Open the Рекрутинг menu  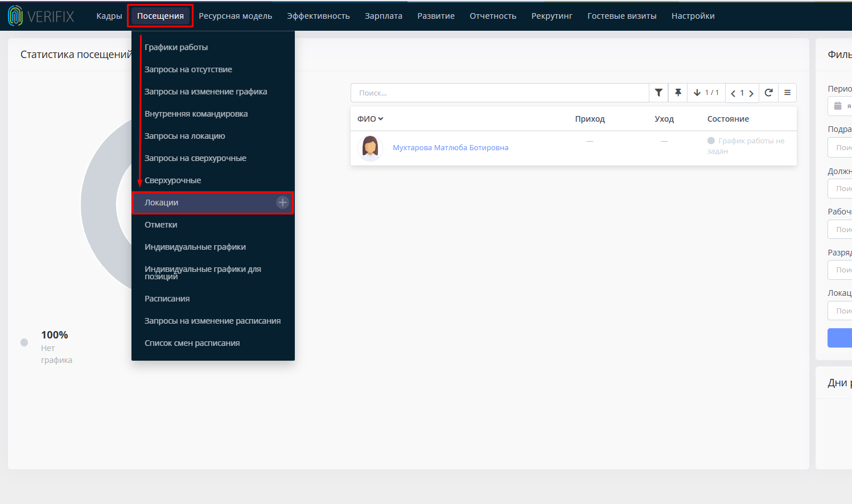tap(552, 16)
